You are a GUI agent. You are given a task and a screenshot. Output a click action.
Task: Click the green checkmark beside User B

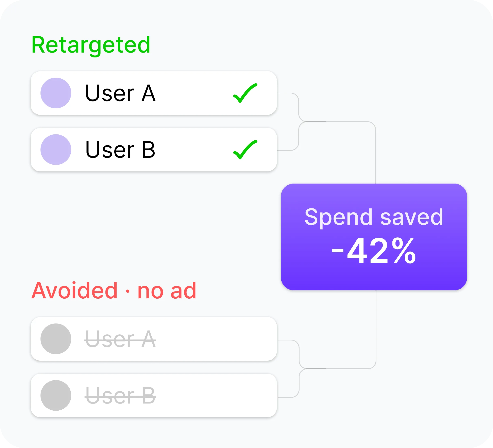245,150
